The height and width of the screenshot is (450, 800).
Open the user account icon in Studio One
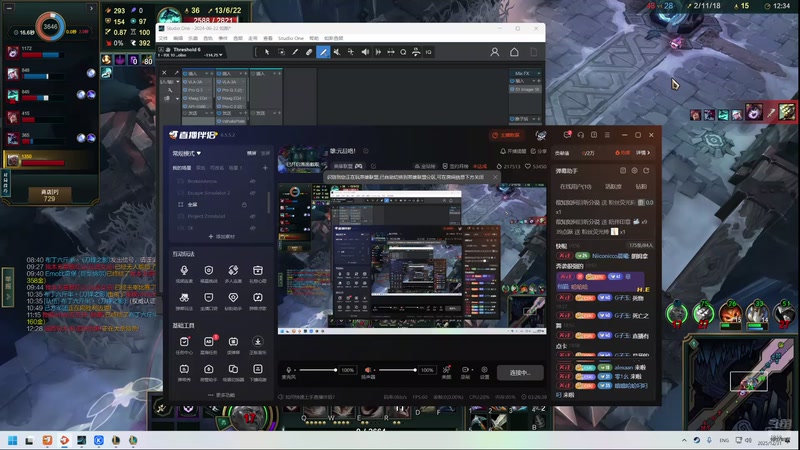point(494,52)
